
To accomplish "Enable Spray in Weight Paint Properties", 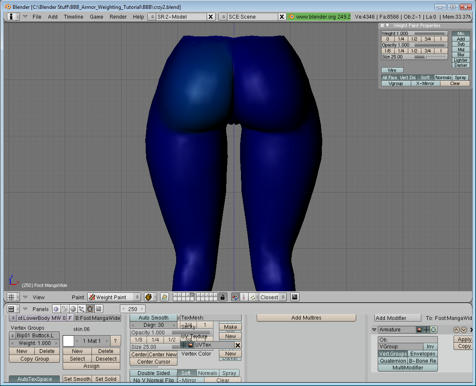I will [x=460, y=77].
